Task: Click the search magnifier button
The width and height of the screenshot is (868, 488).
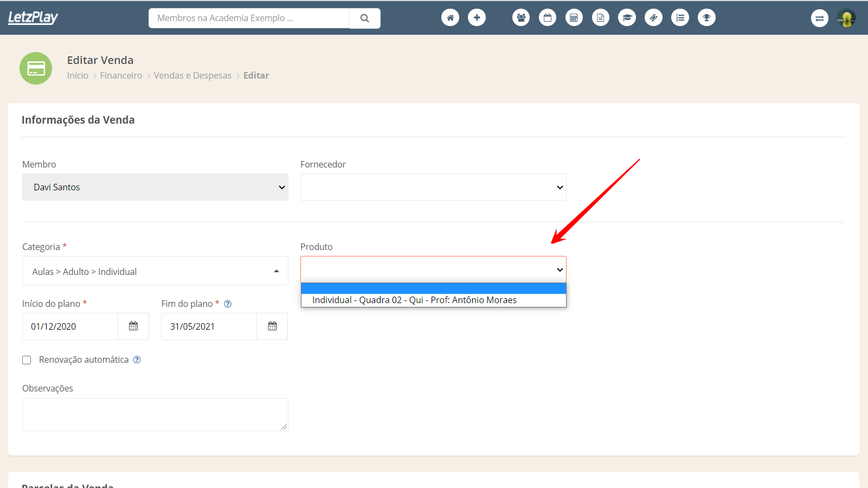Action: coord(365,18)
